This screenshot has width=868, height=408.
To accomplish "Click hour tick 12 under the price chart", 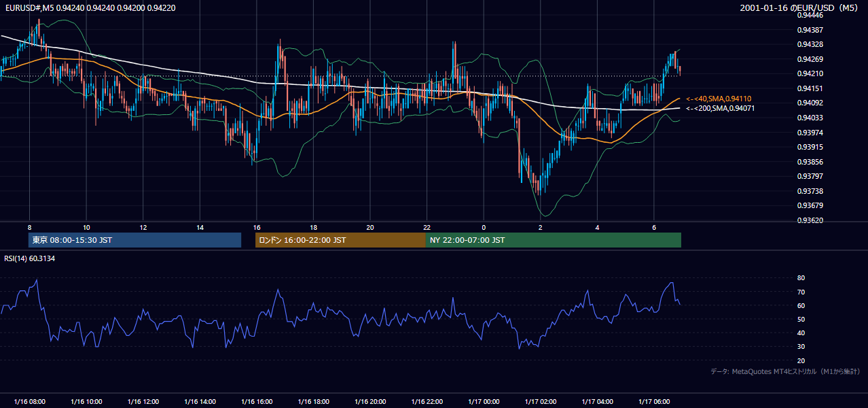I will (143, 227).
